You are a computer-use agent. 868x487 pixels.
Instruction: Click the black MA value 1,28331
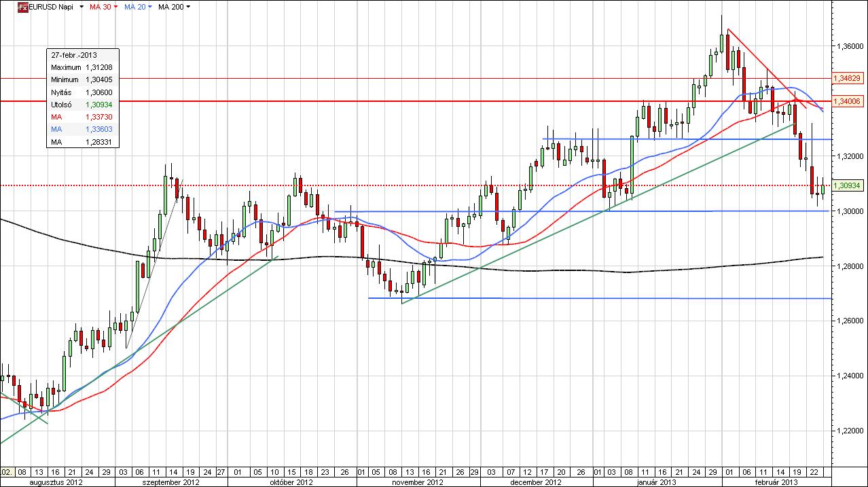pyautogui.click(x=99, y=142)
